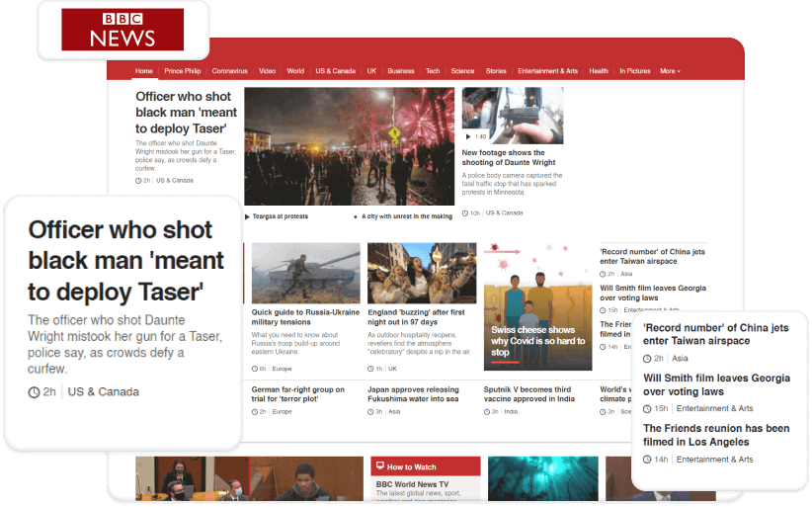This screenshot has width=812, height=507.
Task: Open 'New footage shows the shooting' headline
Action: click(x=509, y=157)
